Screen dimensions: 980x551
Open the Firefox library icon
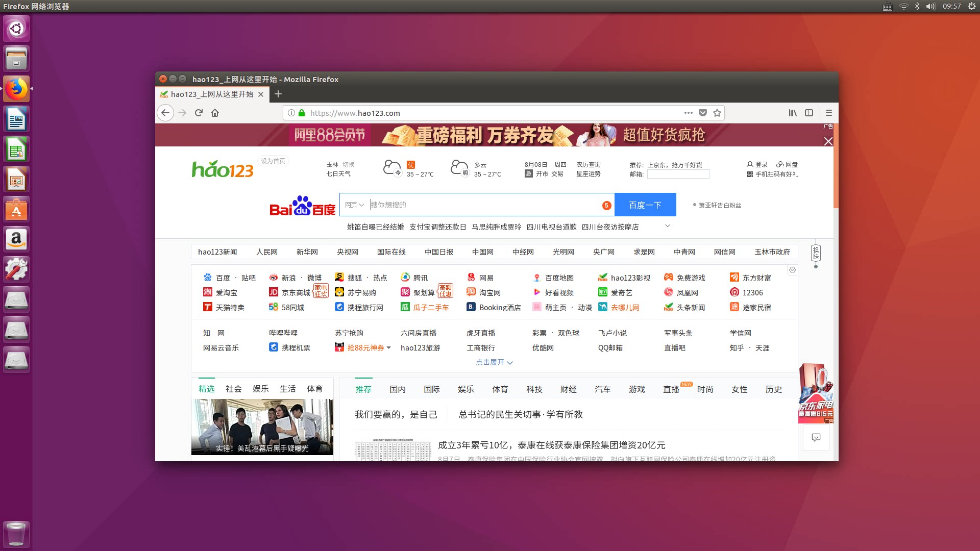(x=792, y=113)
